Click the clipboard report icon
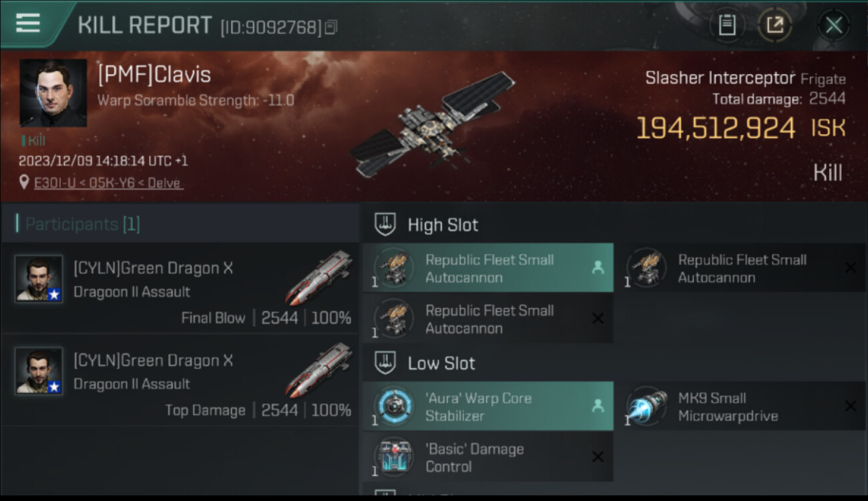The width and height of the screenshot is (868, 501). click(x=727, y=25)
